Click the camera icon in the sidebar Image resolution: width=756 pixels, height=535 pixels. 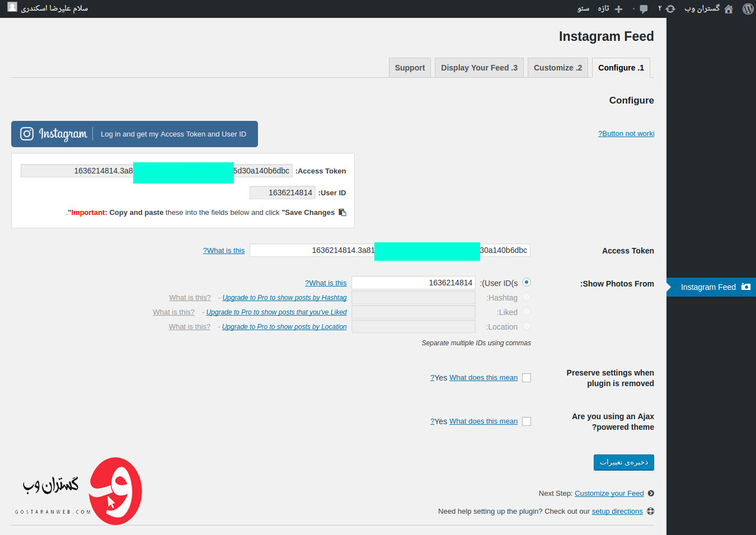pyautogui.click(x=746, y=287)
